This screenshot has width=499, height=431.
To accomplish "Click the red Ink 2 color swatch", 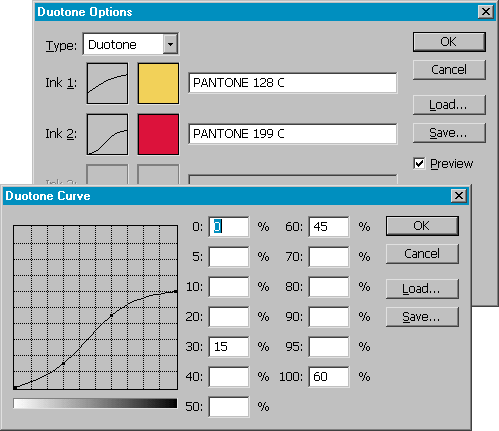I will 158,134.
